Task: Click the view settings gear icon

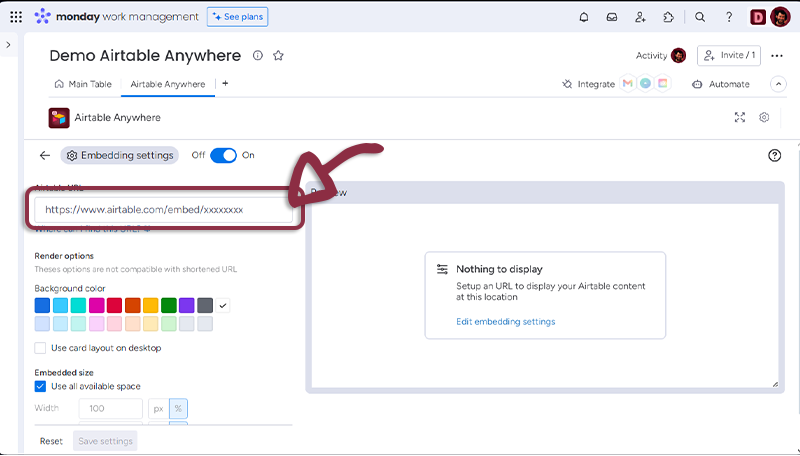Action: [x=764, y=117]
